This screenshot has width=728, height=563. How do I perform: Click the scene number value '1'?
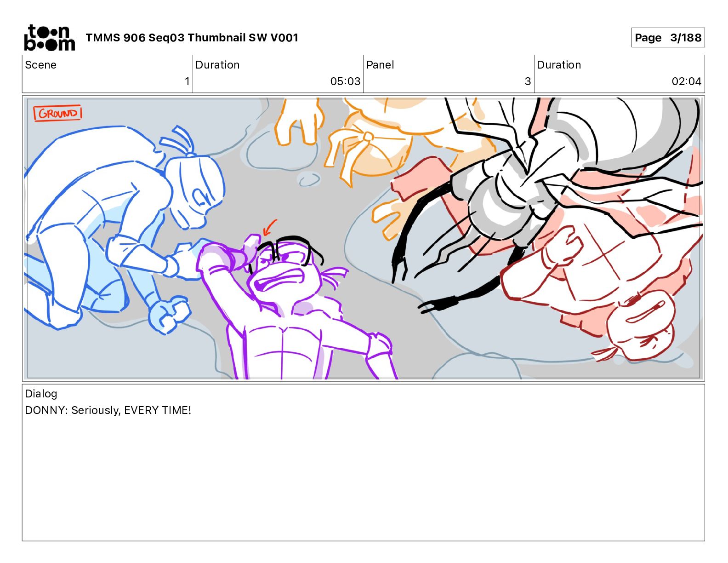click(187, 81)
